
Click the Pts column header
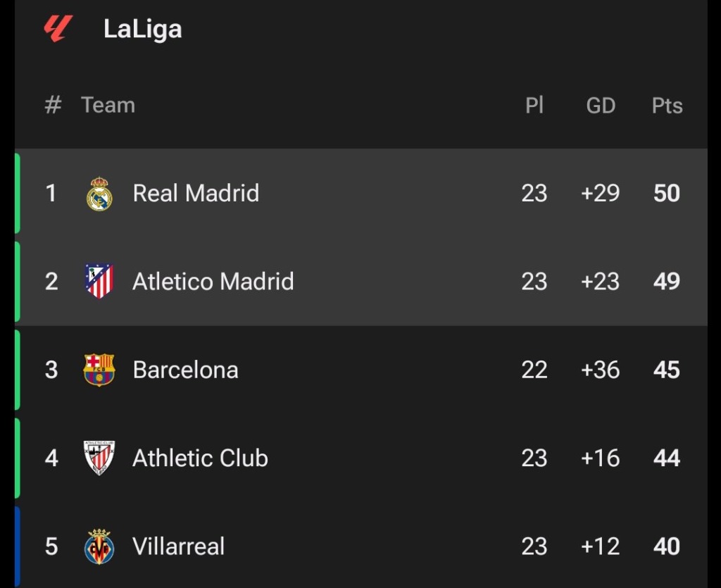667,106
